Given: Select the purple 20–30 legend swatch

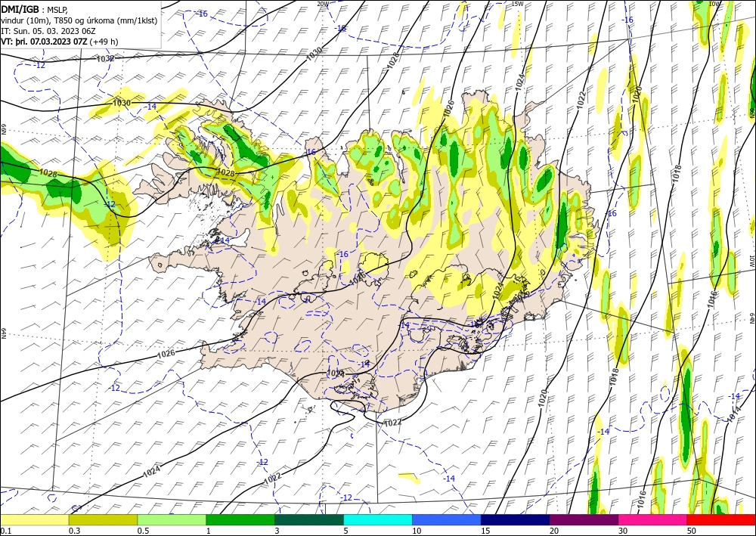Looking at the screenshot, I should [584, 520].
